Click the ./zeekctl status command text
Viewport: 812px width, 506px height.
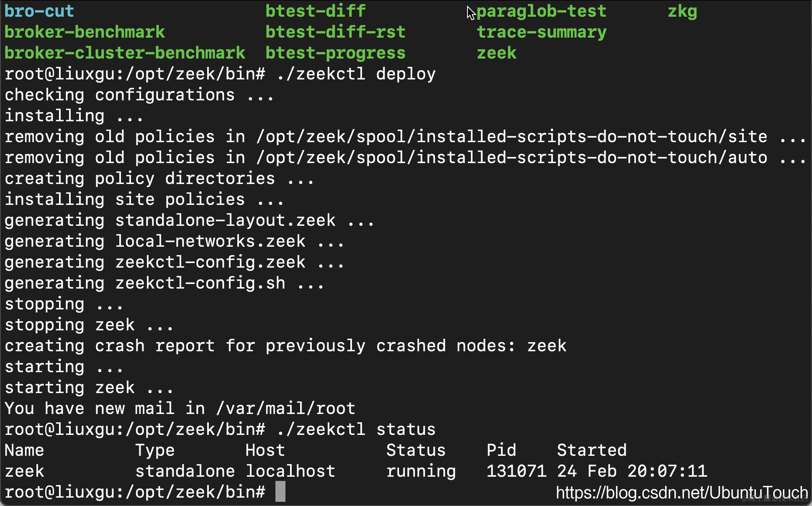click(x=356, y=429)
